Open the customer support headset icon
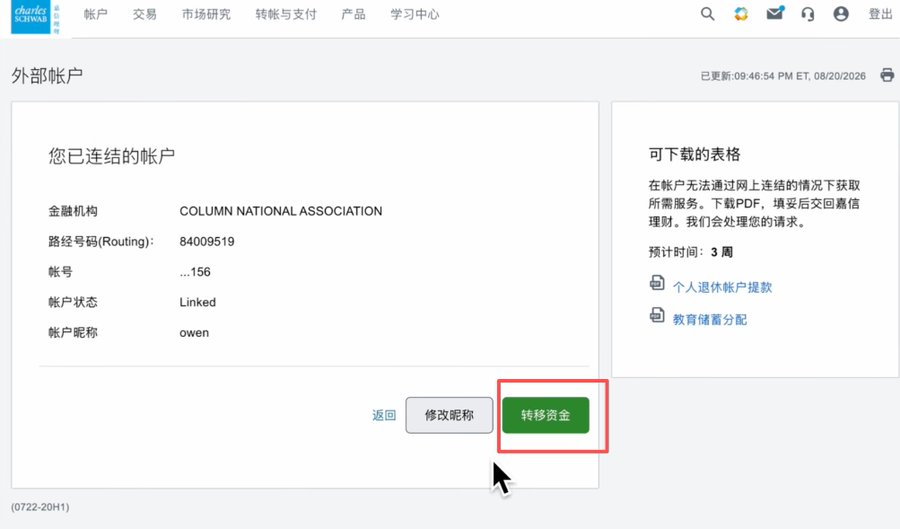 (808, 14)
